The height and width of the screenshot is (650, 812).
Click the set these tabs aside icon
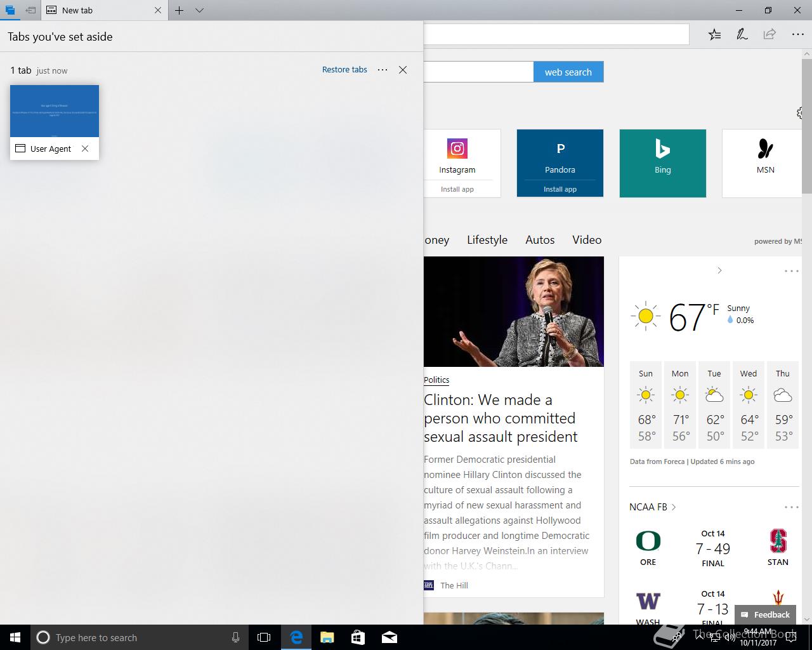30,10
